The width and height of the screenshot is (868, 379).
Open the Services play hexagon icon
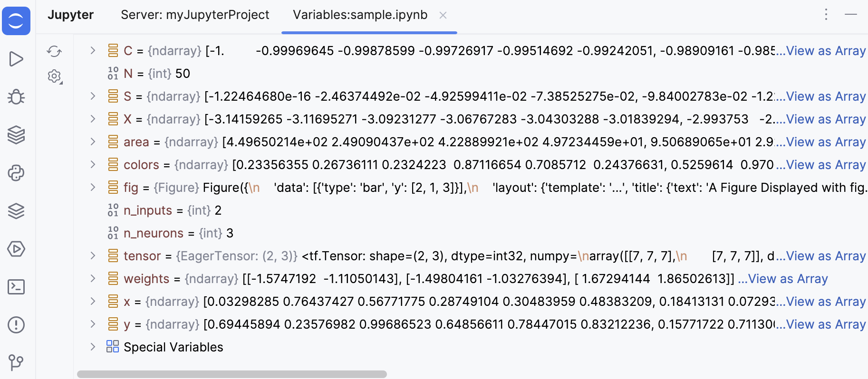[x=16, y=249]
